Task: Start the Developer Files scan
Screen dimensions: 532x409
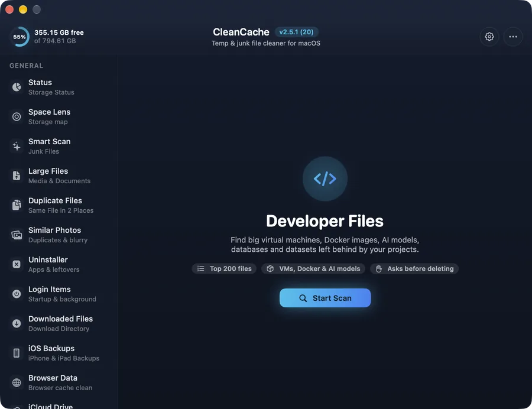Action: click(325, 298)
